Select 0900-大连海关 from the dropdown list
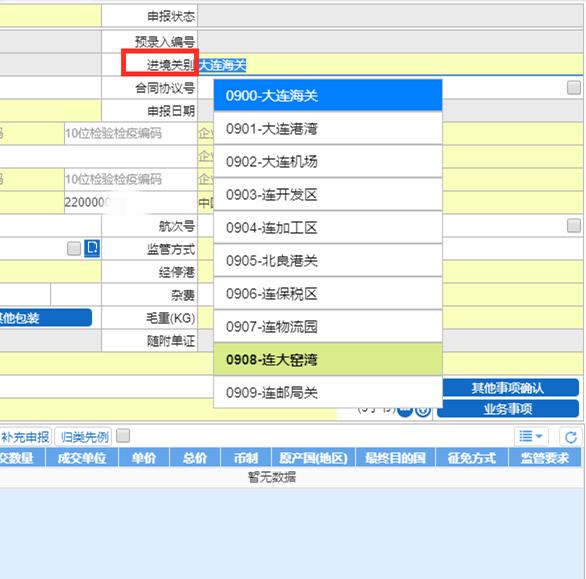This screenshot has height=579, width=586. point(328,96)
